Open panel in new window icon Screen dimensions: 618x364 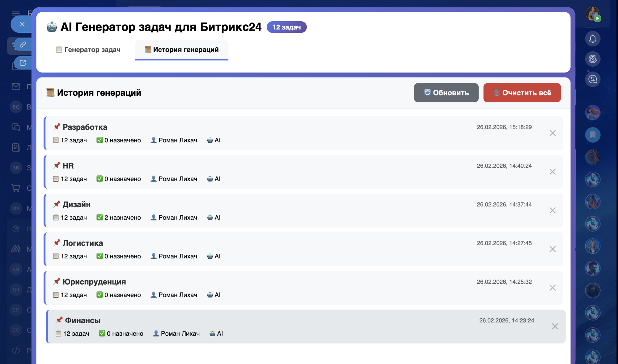coord(23,63)
